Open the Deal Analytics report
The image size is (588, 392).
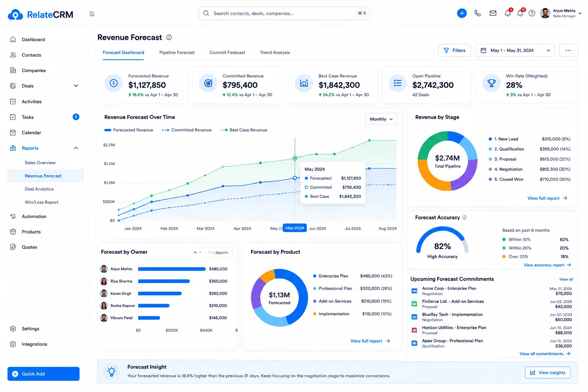coord(39,189)
